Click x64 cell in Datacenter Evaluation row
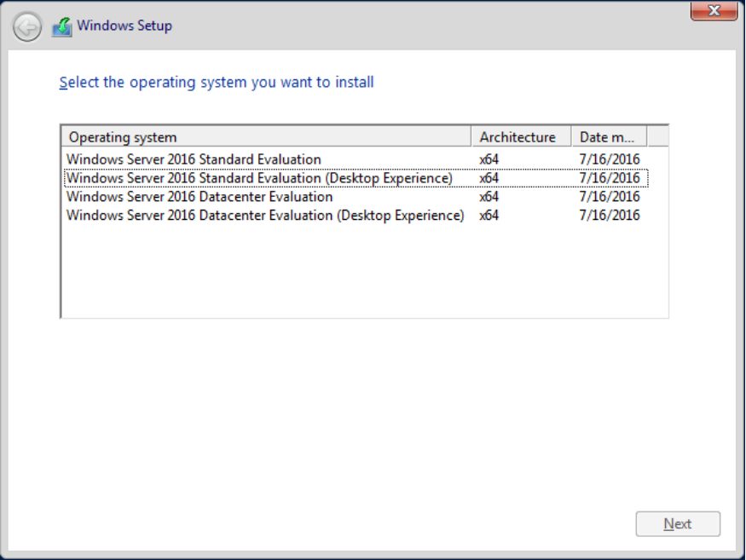Viewport: 746px width, 560px height. pyautogui.click(x=489, y=197)
